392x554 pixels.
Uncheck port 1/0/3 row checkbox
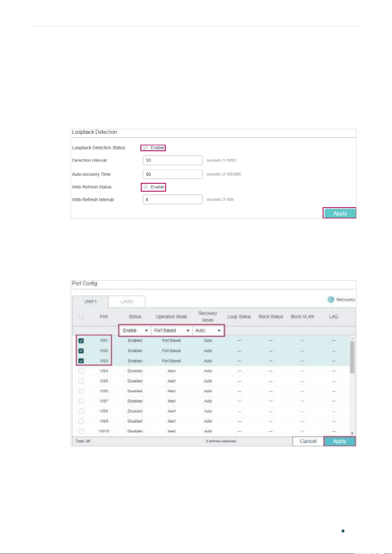click(81, 361)
